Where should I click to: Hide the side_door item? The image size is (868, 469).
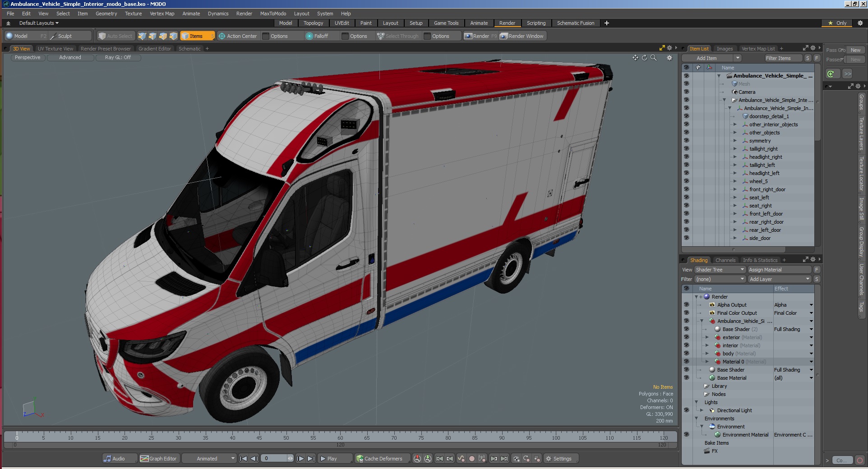pyautogui.click(x=686, y=238)
